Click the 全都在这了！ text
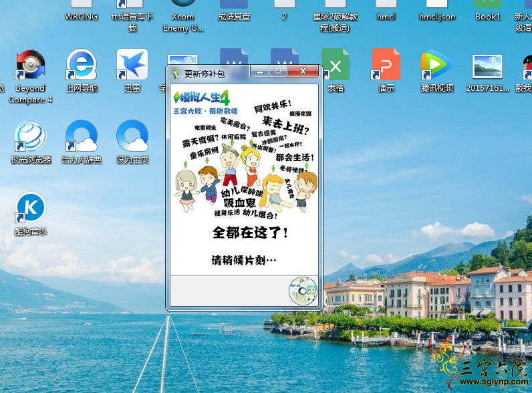532x393 pixels. click(250, 233)
